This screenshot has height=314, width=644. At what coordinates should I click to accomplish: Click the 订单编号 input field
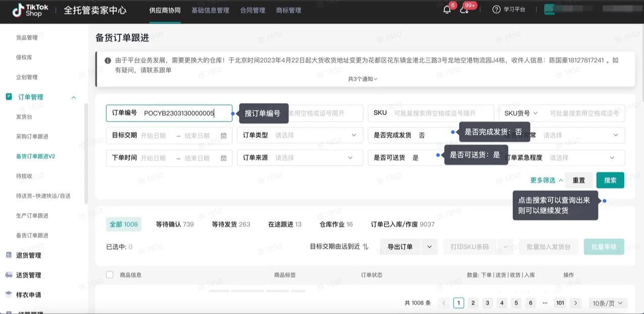169,113
